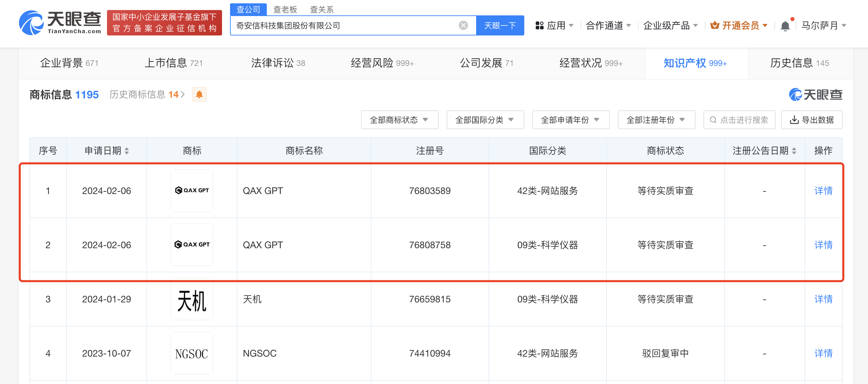Open 历史商标信息 14 link

[x=147, y=95]
